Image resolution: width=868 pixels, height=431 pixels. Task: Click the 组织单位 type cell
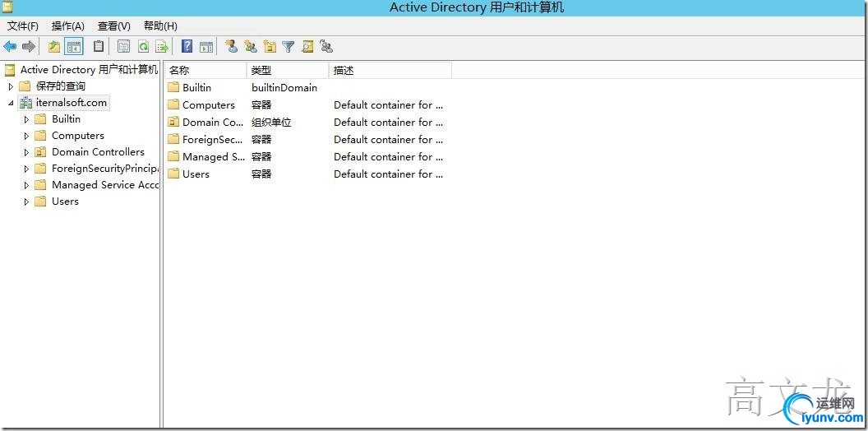point(271,122)
